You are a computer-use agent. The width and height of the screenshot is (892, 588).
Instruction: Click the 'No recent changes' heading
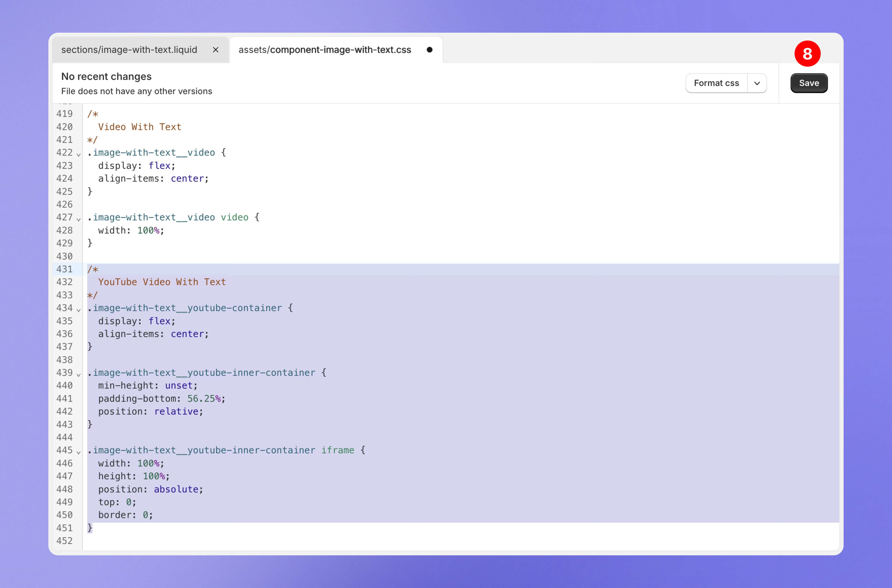click(x=106, y=76)
